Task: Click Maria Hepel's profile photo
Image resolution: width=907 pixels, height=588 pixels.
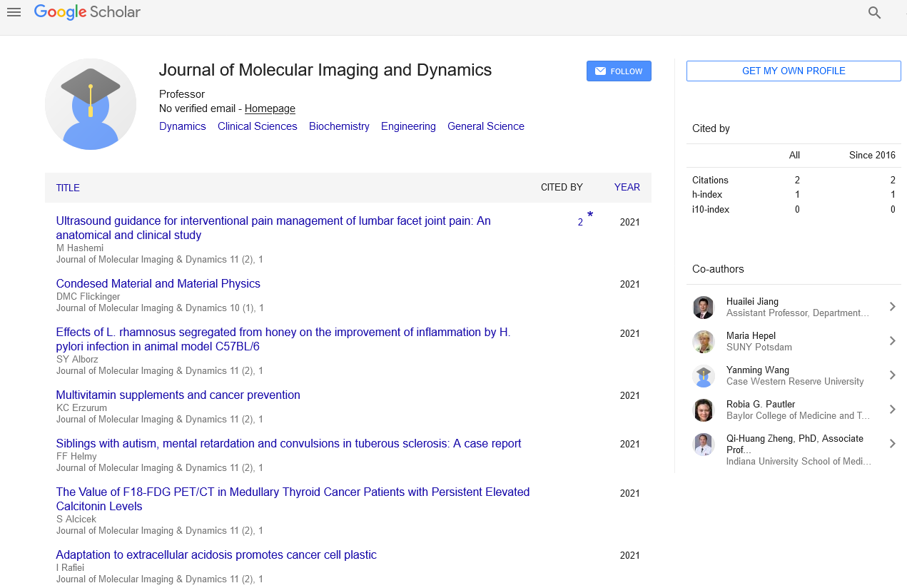Action: pos(704,341)
